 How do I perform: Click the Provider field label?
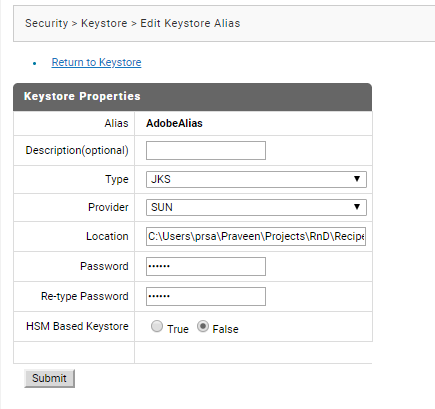pos(108,207)
